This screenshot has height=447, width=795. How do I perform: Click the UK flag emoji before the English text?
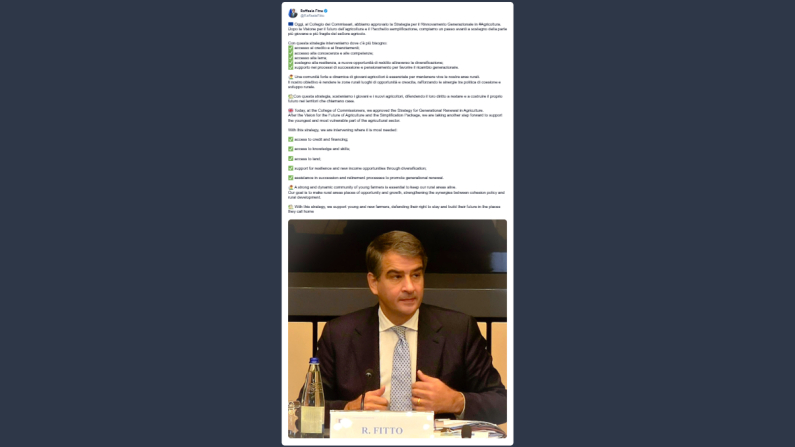(x=291, y=110)
